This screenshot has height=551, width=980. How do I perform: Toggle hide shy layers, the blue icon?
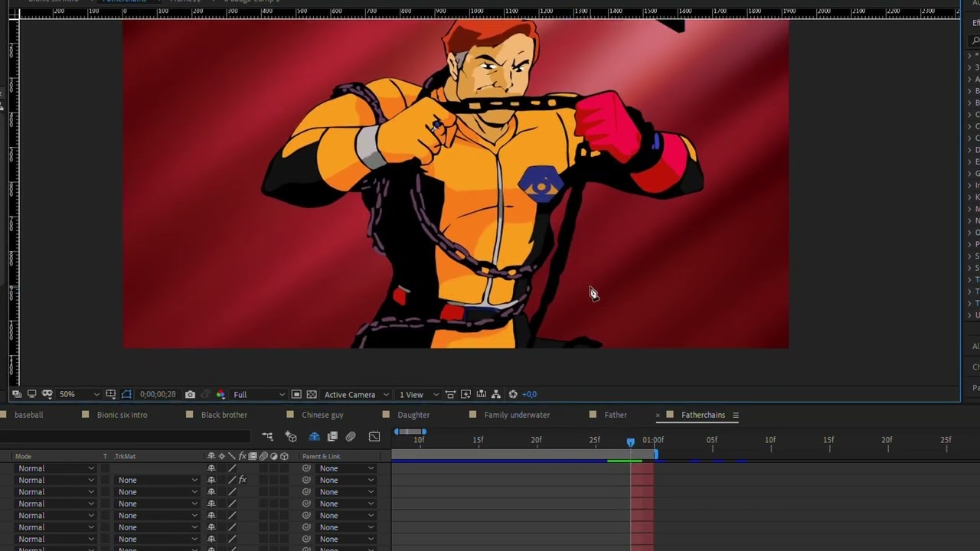[314, 436]
